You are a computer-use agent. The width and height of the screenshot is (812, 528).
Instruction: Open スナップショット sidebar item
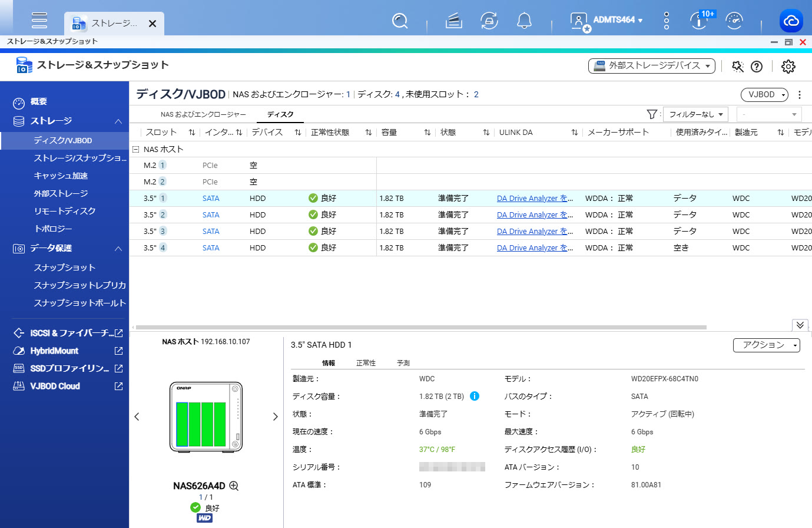[x=65, y=268]
